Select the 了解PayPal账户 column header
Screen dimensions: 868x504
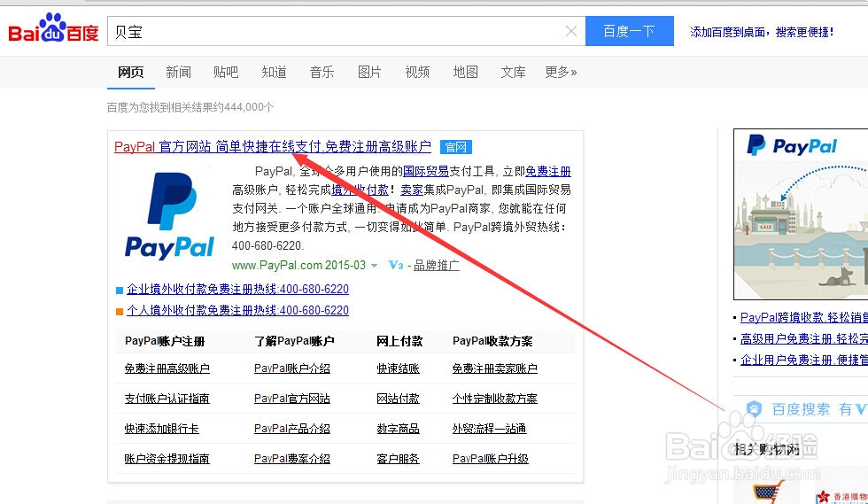pos(294,341)
